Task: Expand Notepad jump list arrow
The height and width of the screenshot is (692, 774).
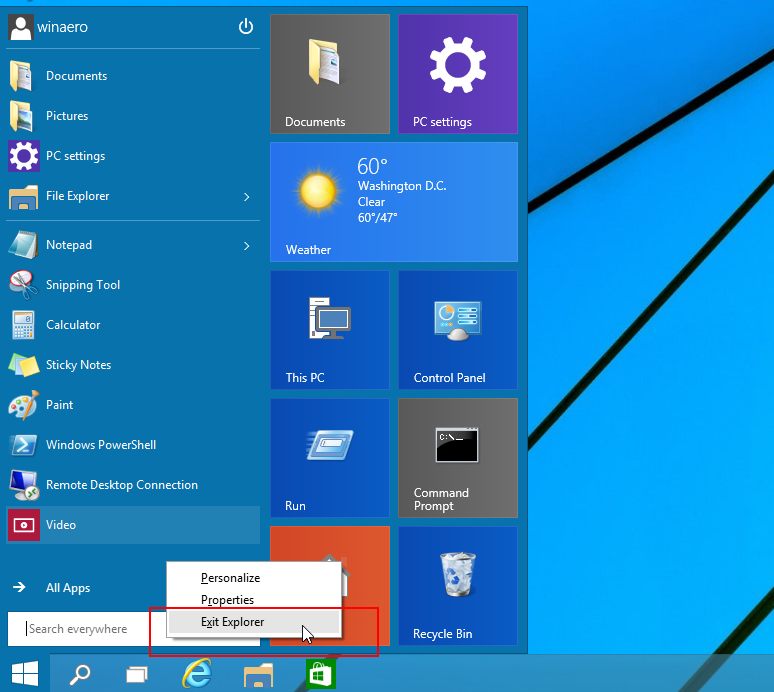Action: coord(247,246)
